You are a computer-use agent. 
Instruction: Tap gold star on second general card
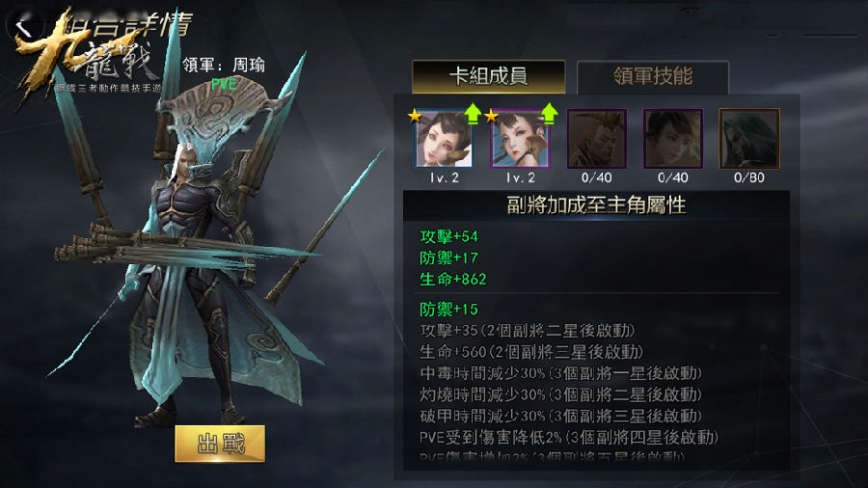click(x=491, y=116)
